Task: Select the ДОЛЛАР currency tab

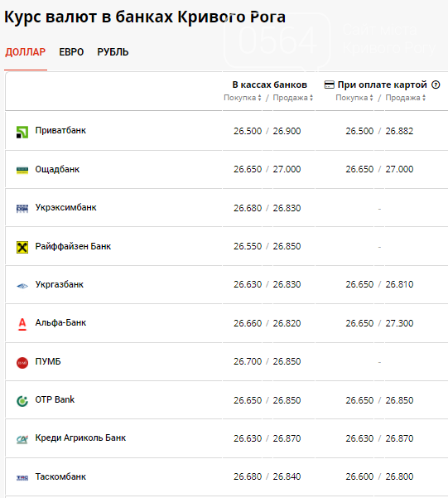Action: click(x=26, y=52)
